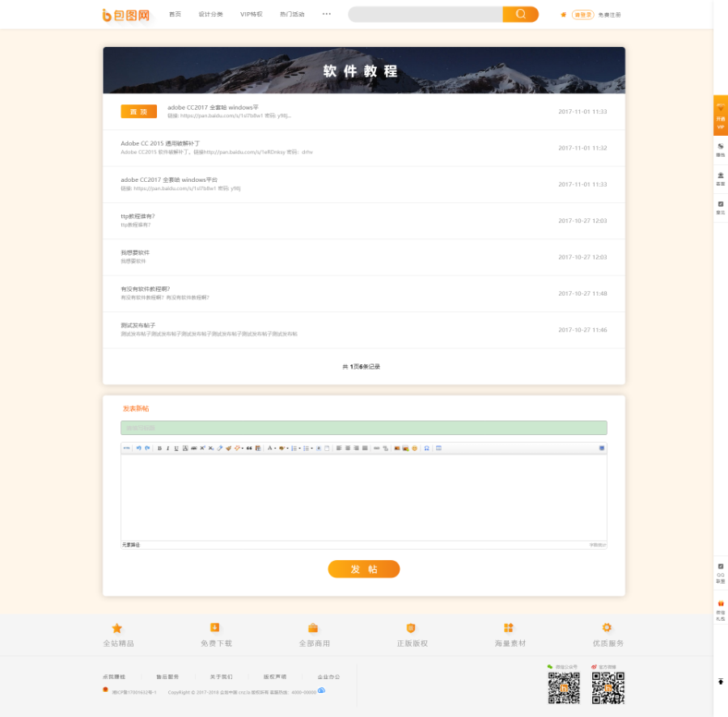Toggle editor fullscreen mode

[x=602, y=449]
